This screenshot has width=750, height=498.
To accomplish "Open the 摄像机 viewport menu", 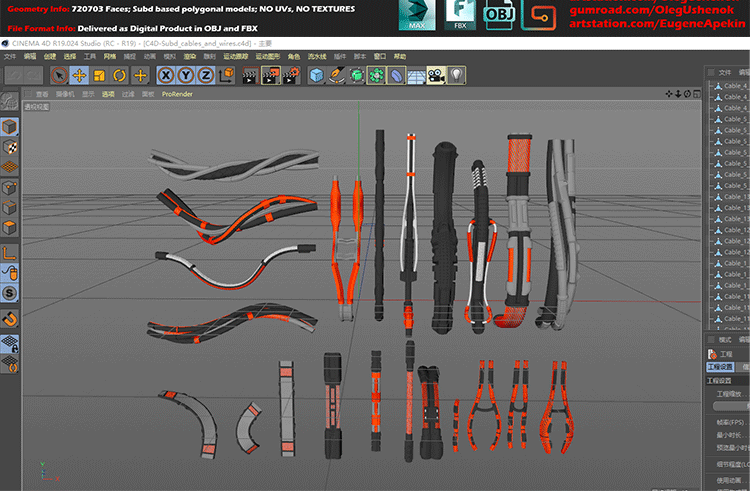I will 65,93.
